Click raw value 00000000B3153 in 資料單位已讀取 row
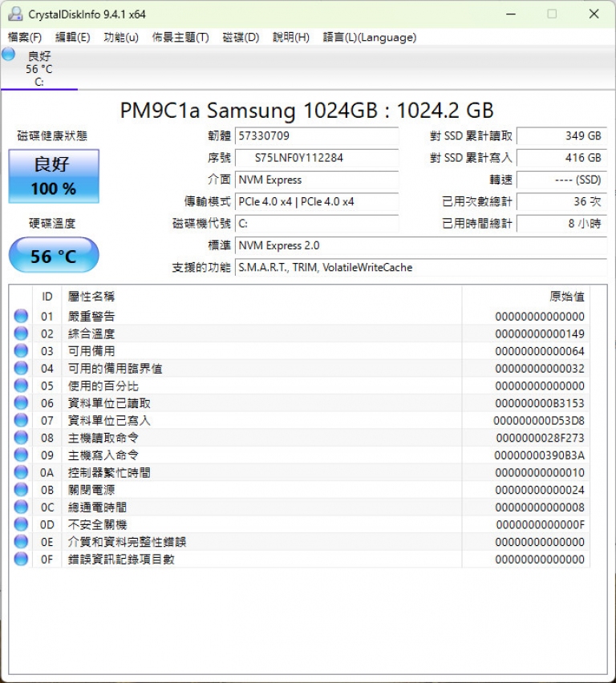The image size is (616, 683). pyautogui.click(x=540, y=403)
